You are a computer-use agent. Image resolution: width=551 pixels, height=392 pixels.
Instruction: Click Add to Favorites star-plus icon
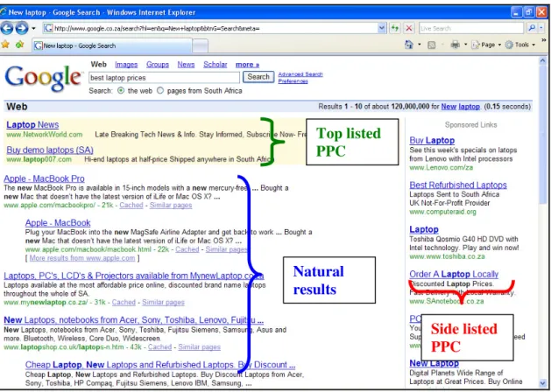[19, 45]
